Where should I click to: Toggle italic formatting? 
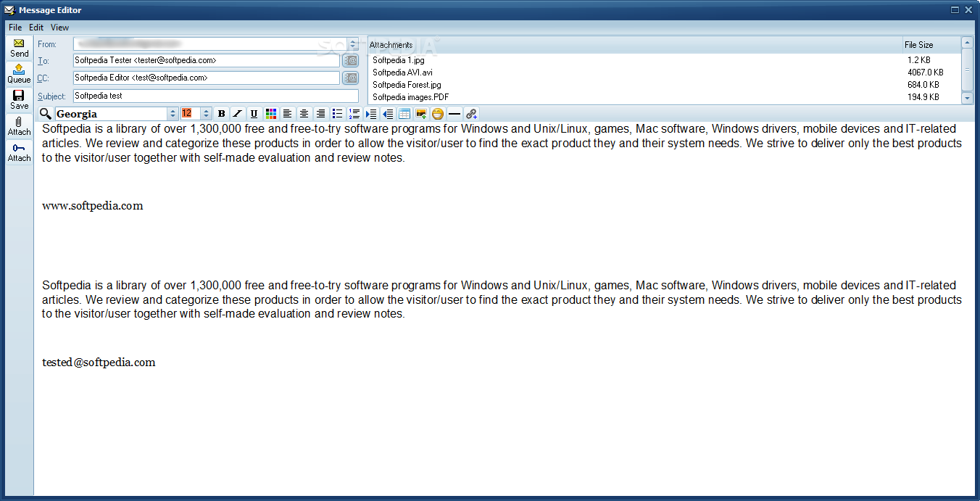click(237, 114)
